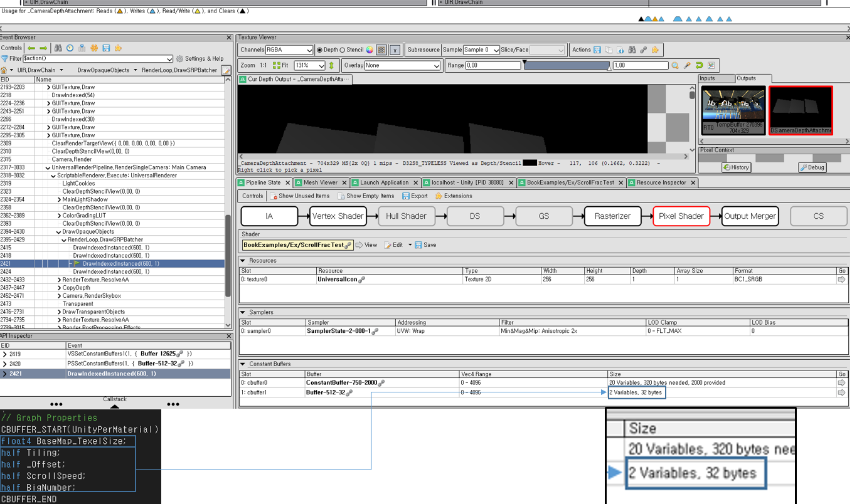Open the Resource Inspector tab
Viewport: 852px width, 504px height.
[661, 182]
